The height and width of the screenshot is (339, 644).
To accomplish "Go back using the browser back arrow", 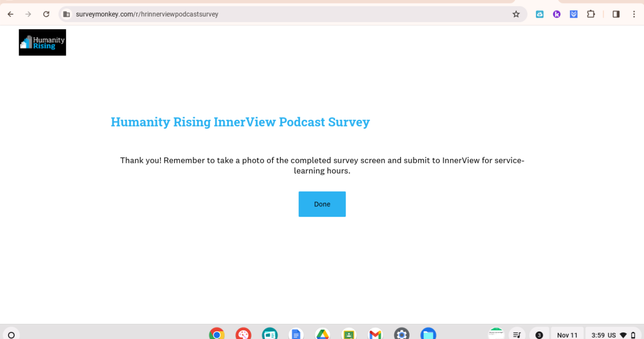I will [11, 14].
